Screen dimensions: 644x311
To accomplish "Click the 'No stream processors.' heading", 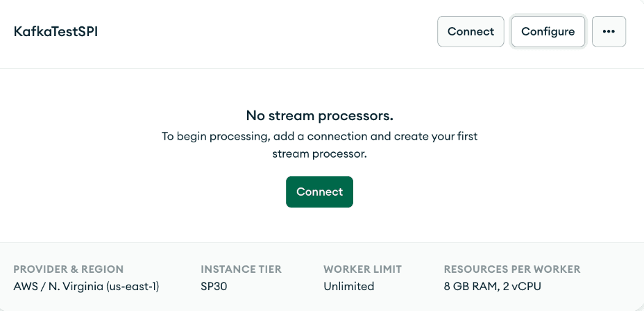I will (319, 115).
